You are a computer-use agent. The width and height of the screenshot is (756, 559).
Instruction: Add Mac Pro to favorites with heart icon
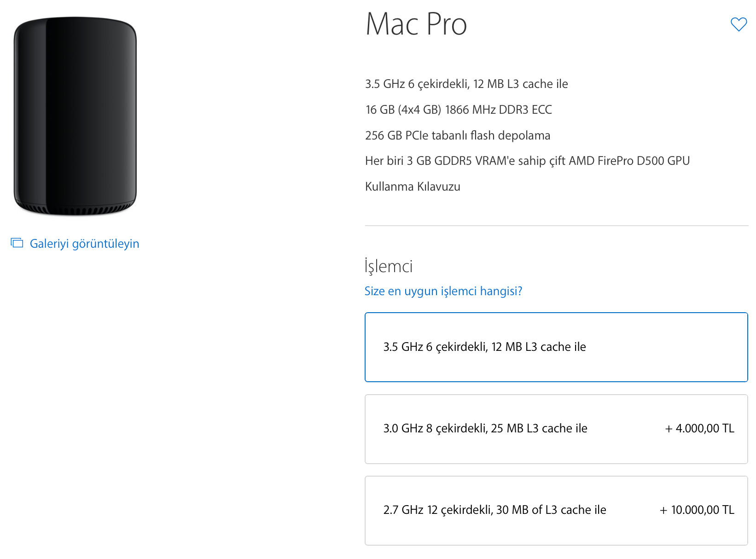(739, 24)
